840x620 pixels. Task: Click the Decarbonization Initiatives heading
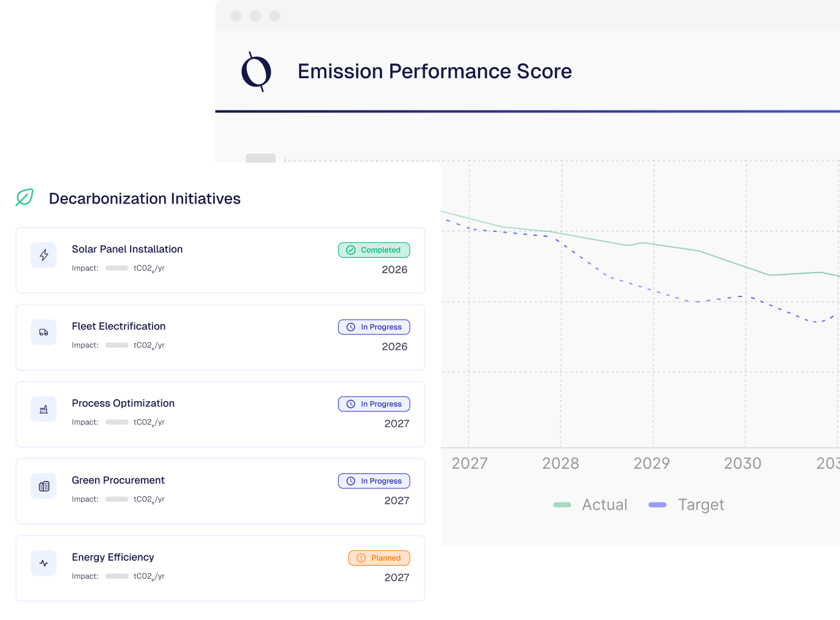(145, 199)
